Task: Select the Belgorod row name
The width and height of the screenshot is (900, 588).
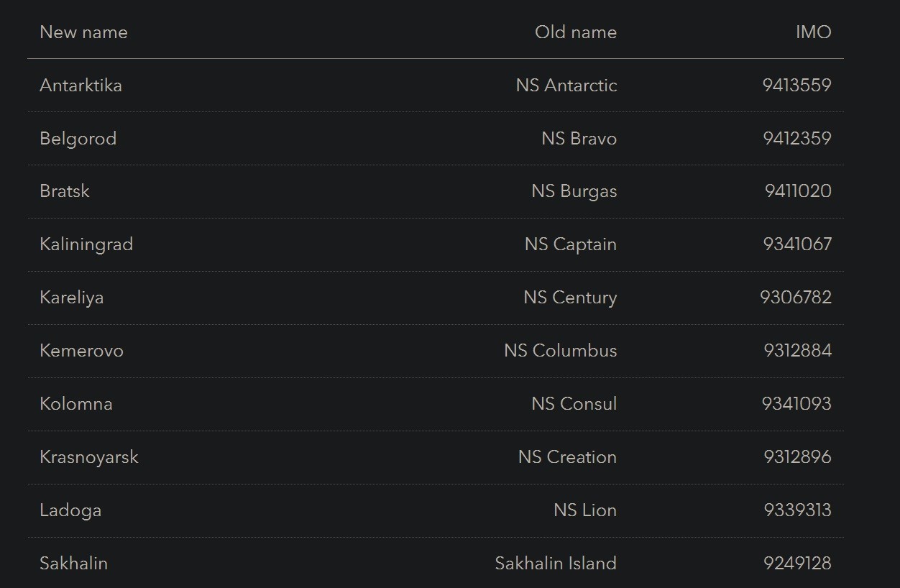Action: pyautogui.click(x=78, y=139)
